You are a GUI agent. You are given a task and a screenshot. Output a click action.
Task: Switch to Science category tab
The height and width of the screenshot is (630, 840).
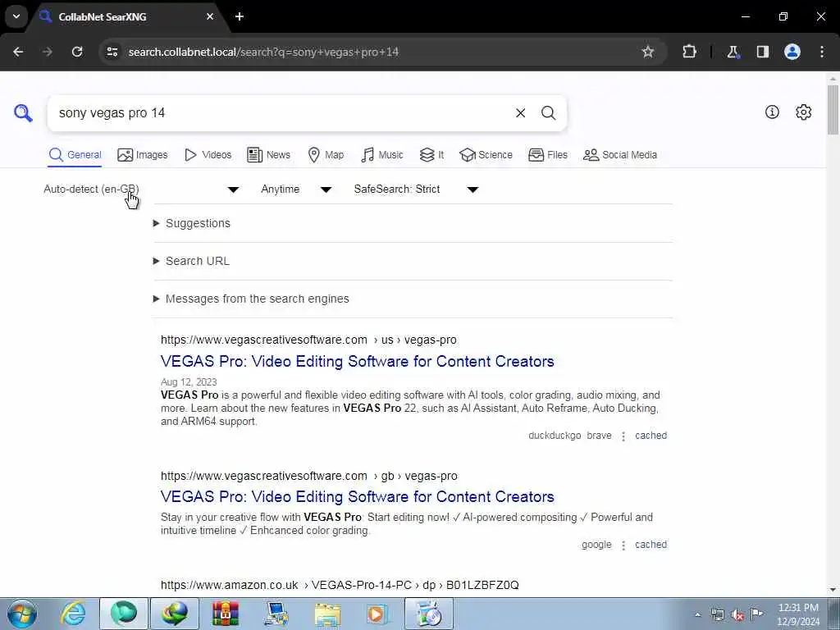486,155
